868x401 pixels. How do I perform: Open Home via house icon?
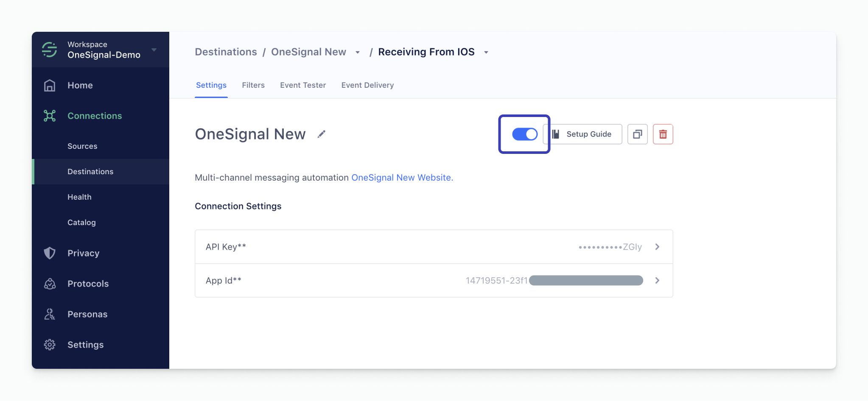50,85
